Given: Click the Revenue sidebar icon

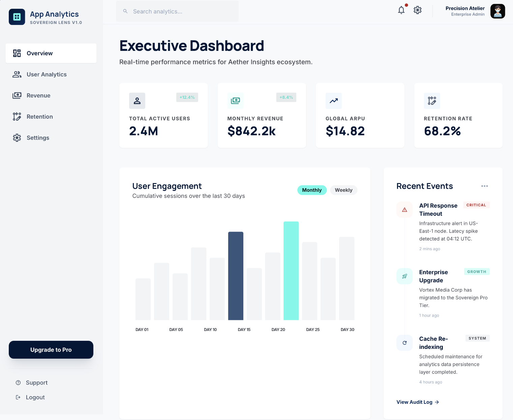Looking at the screenshot, I should tap(17, 95).
